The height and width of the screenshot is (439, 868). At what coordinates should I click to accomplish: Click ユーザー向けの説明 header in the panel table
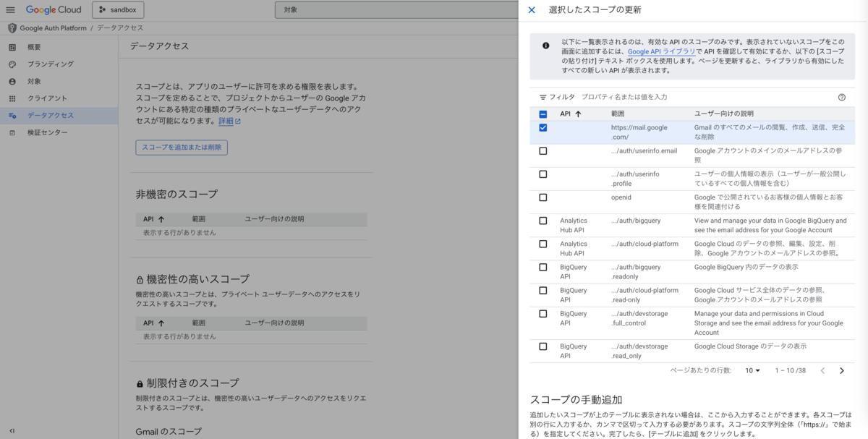(x=724, y=114)
